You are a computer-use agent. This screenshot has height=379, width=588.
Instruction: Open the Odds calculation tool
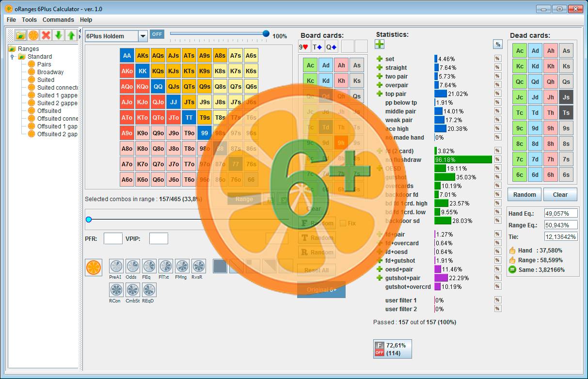click(132, 266)
